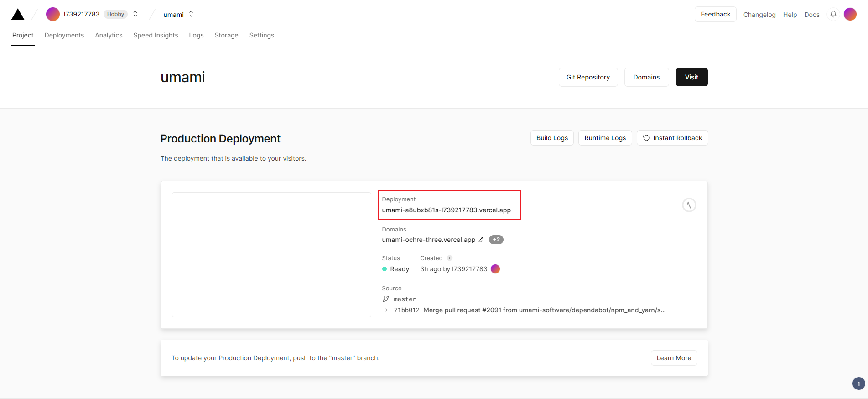Open the Docs link

(812, 15)
